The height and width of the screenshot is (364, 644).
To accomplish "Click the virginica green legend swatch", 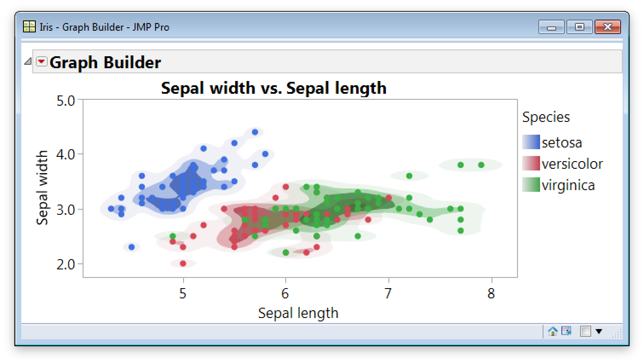I will (x=531, y=185).
